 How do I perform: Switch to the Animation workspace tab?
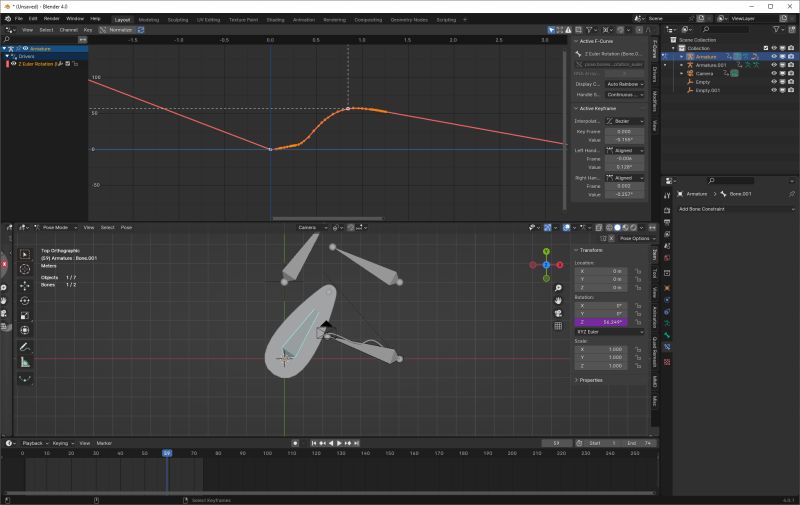click(x=304, y=20)
